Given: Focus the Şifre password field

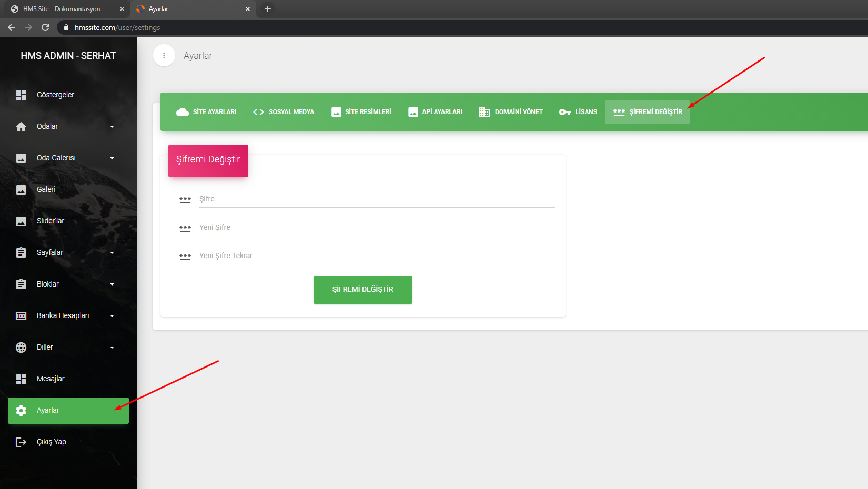Looking at the screenshot, I should pos(377,199).
